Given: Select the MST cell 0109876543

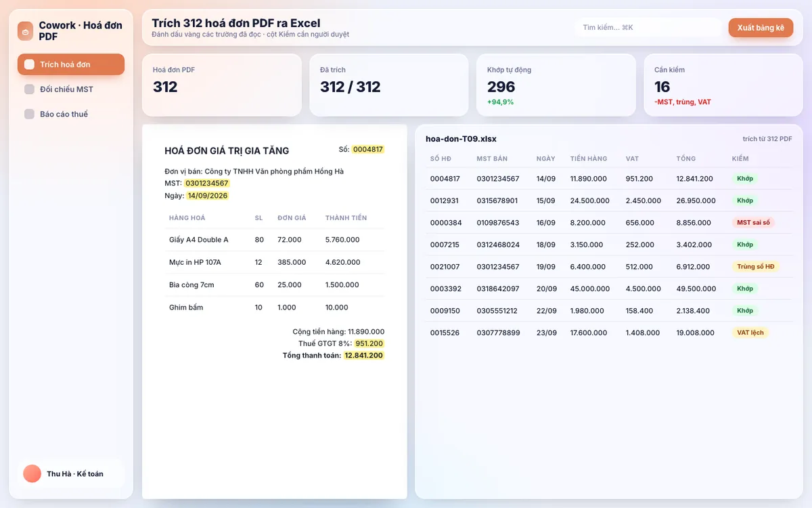Looking at the screenshot, I should coord(498,223).
